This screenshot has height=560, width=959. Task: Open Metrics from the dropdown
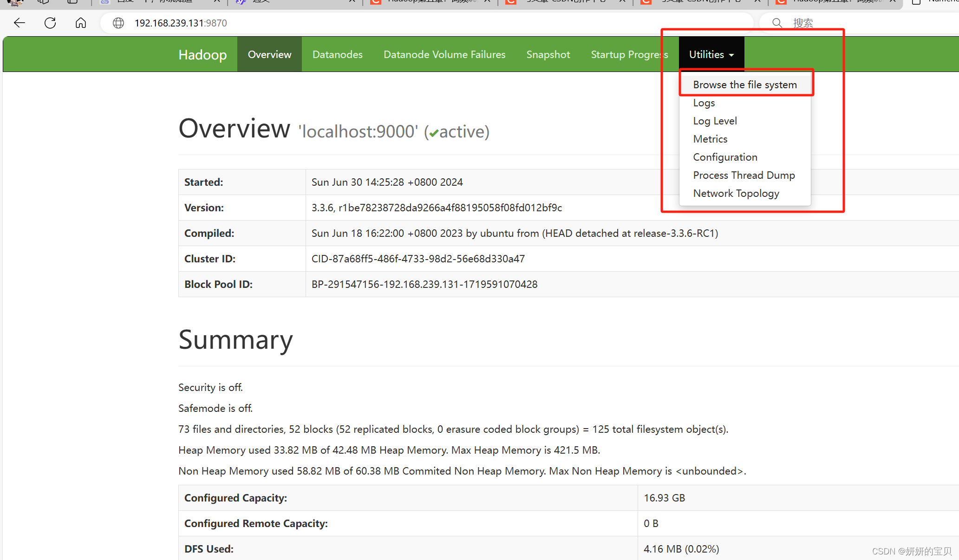click(x=710, y=139)
